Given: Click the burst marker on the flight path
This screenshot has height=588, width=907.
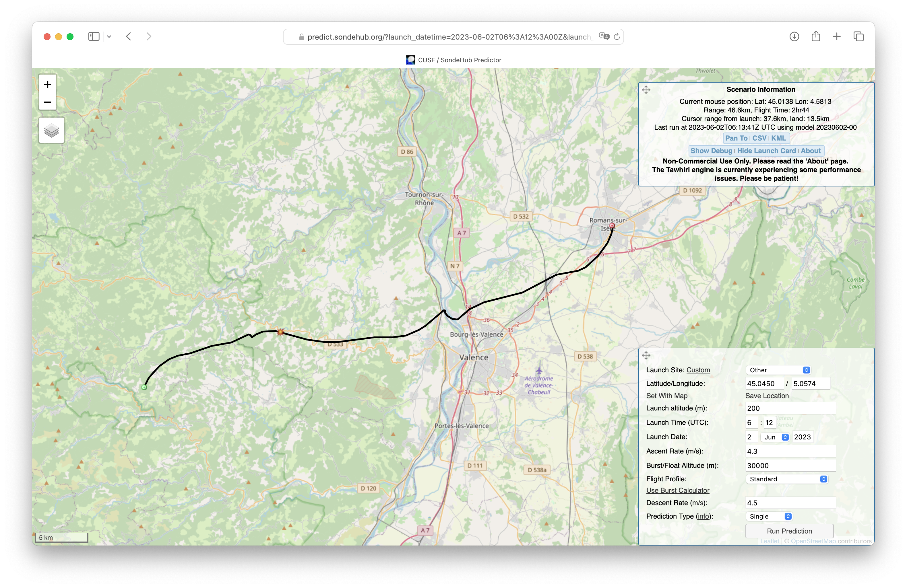Looking at the screenshot, I should tap(280, 332).
